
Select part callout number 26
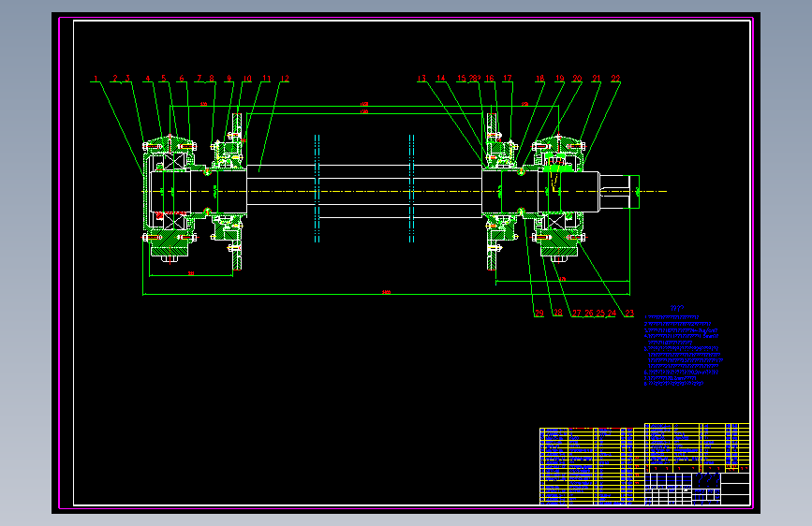(589, 314)
